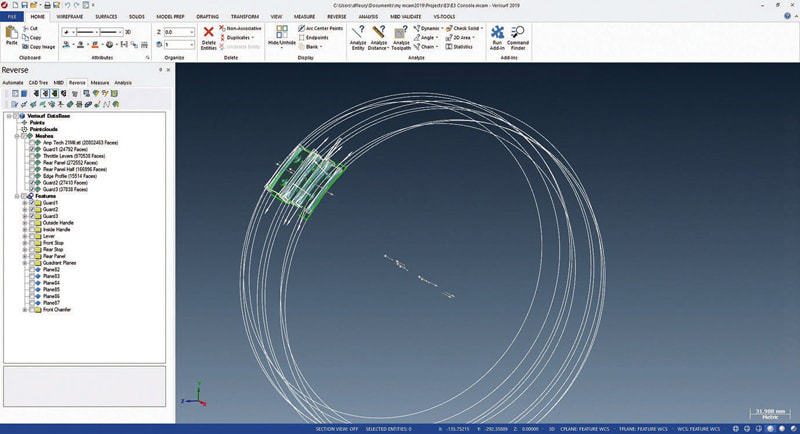Click the first document icon in Reverse toolbar second row
The width and height of the screenshot is (800, 434).
[x=14, y=104]
